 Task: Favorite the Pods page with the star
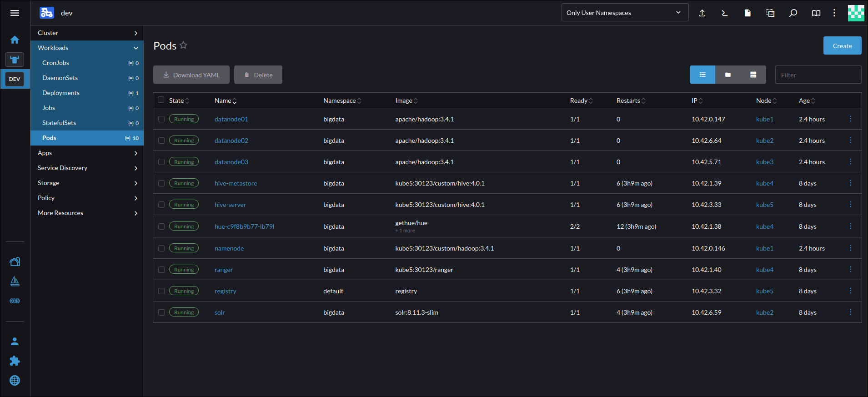[x=183, y=45]
